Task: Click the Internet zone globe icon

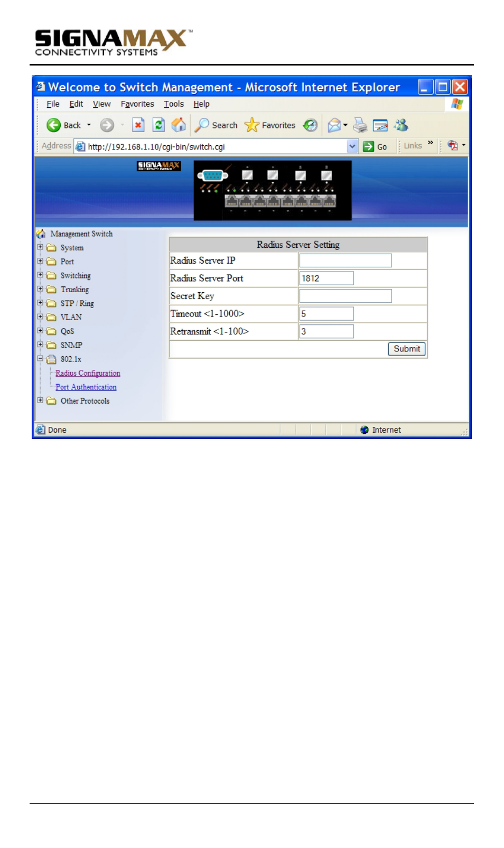Action: point(365,430)
